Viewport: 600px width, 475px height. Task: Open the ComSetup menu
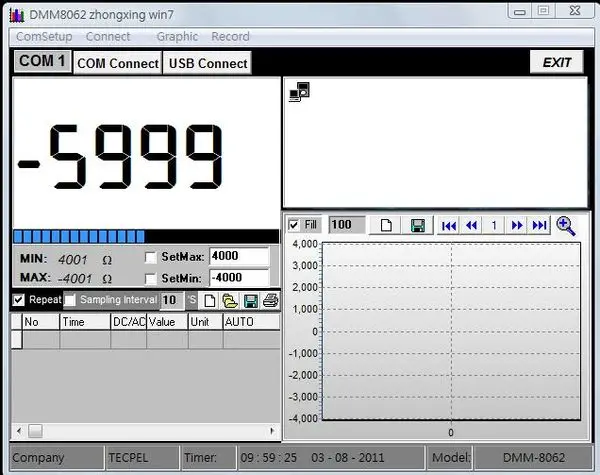click(x=44, y=36)
